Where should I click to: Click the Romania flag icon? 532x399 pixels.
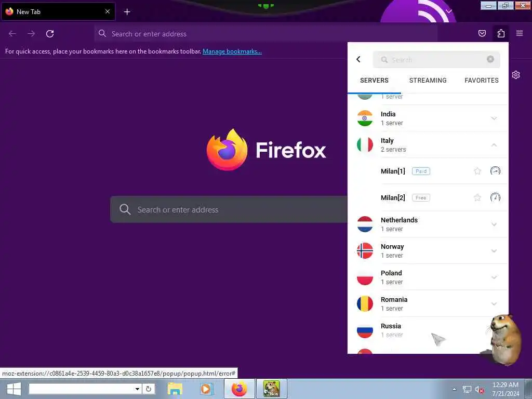coord(365,303)
